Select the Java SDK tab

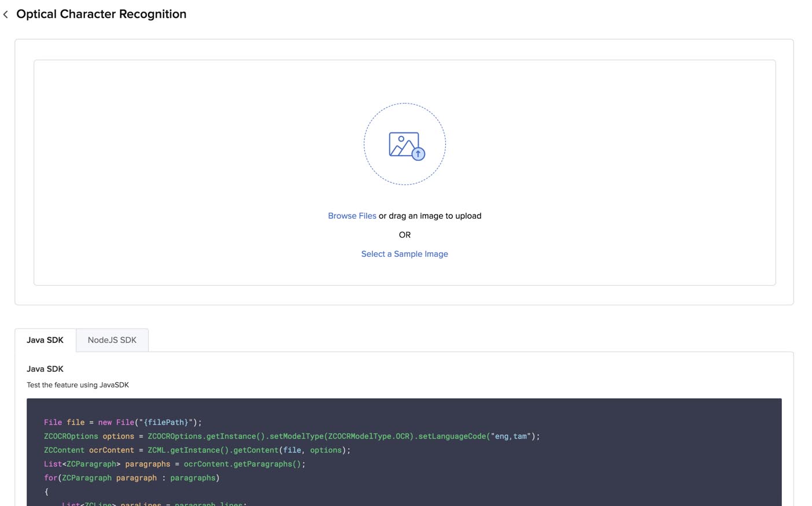tap(45, 340)
